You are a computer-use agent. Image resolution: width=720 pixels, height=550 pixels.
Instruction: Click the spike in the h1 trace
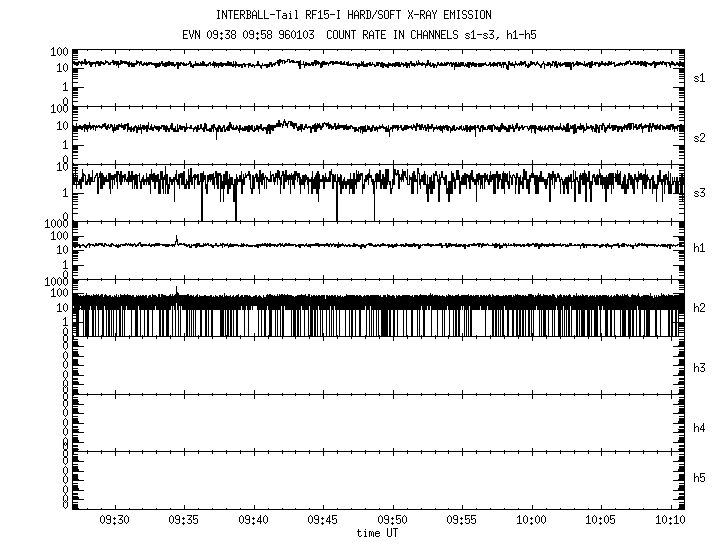tap(177, 239)
